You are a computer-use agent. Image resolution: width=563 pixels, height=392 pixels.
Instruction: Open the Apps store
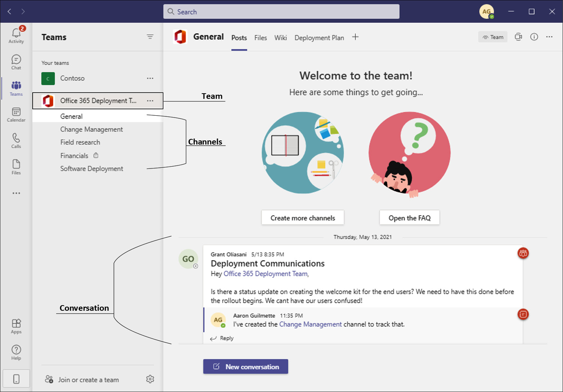click(16, 326)
